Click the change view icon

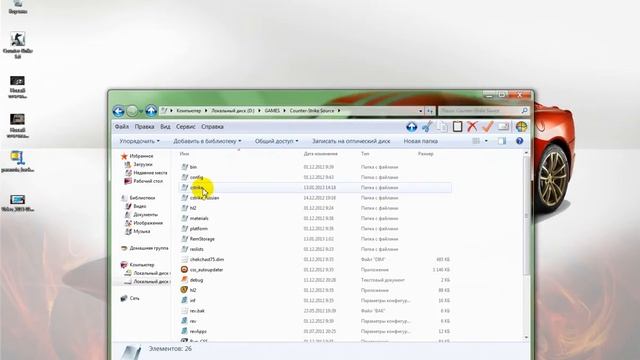pos(476,141)
